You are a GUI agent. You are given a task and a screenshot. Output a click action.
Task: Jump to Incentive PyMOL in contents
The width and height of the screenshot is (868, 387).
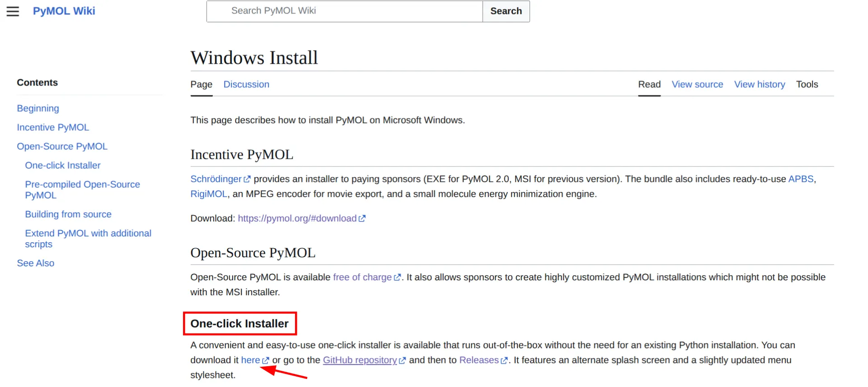pyautogui.click(x=53, y=127)
